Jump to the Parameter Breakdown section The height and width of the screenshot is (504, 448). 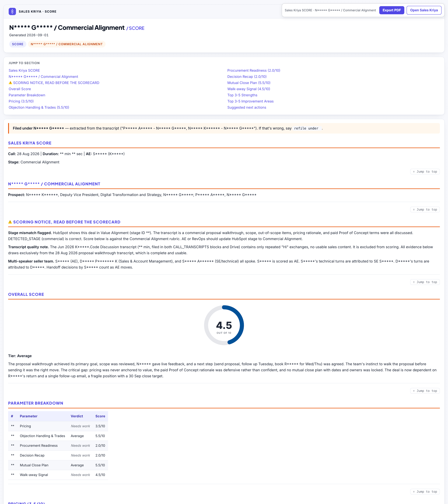tap(27, 95)
